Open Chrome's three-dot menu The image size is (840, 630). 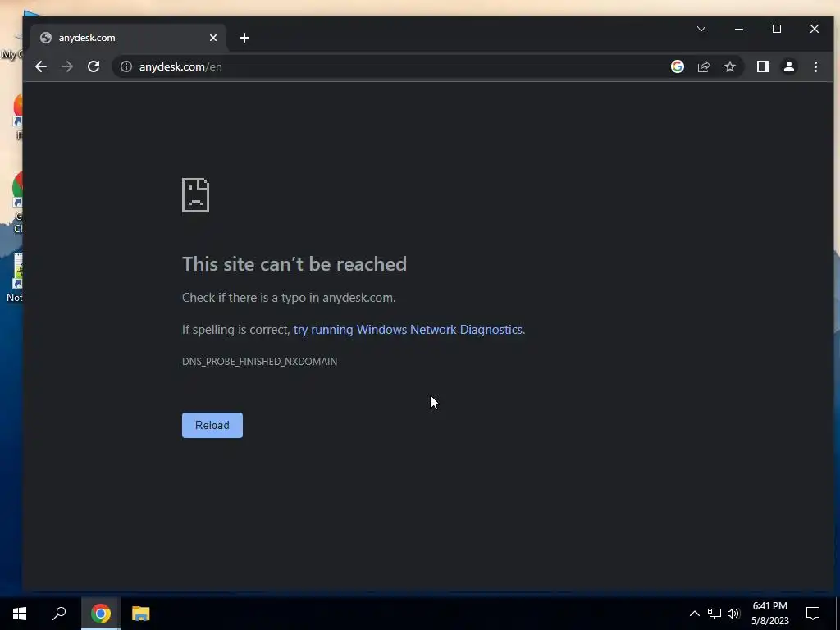(815, 66)
